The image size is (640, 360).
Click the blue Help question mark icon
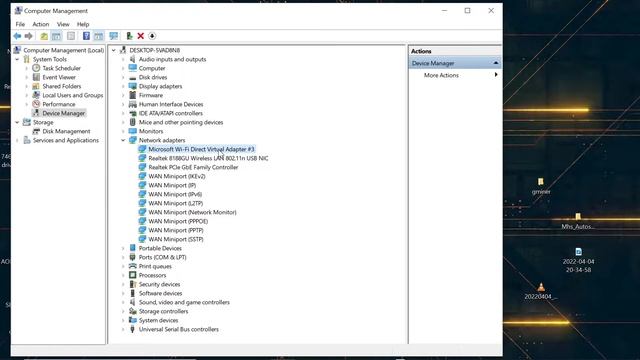tap(86, 36)
